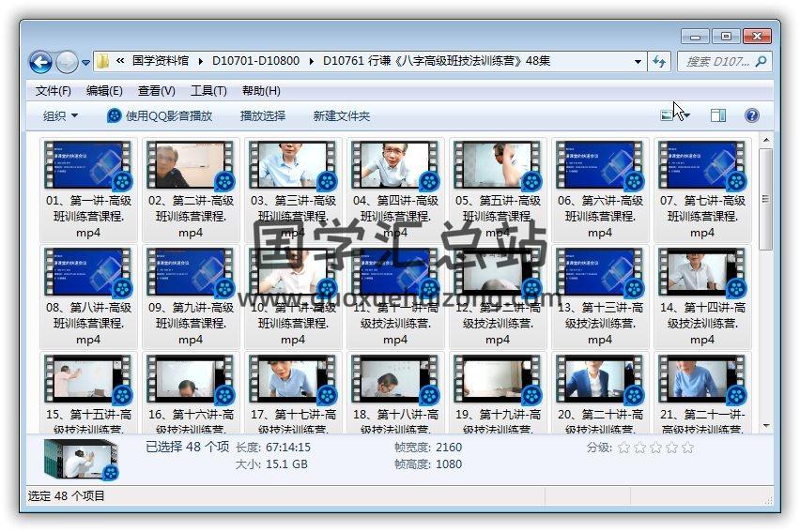Select video thumbnail 02、第二讲
800x532 pixels.
pos(191,165)
